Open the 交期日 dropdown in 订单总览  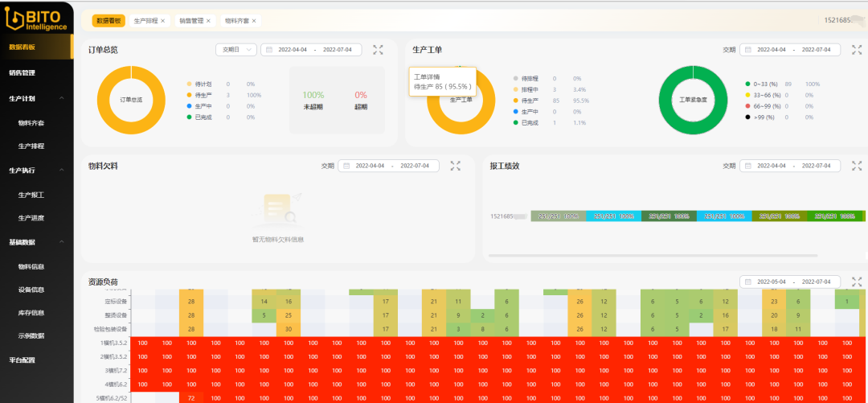pyautogui.click(x=236, y=50)
